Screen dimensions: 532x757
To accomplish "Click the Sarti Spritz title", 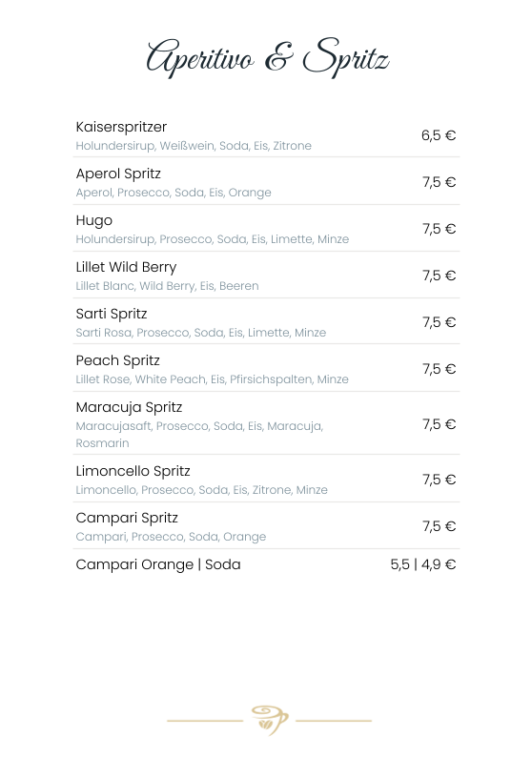I will click(x=112, y=315).
